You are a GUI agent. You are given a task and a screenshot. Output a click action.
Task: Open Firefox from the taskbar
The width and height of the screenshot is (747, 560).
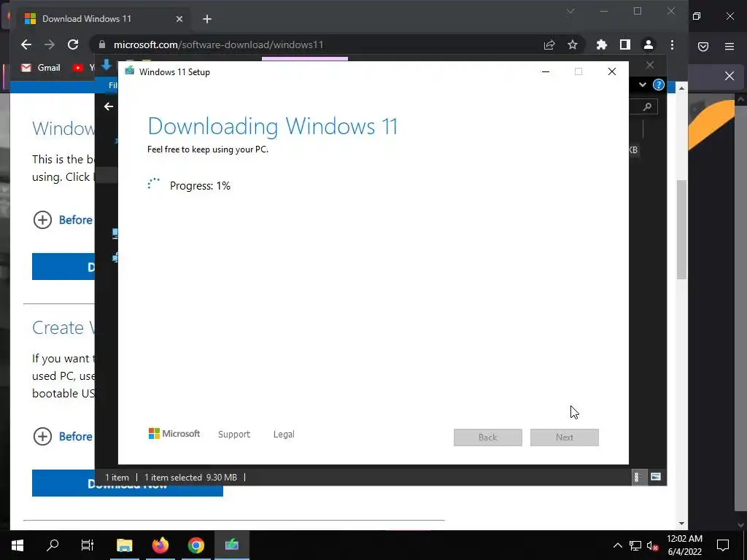coord(160,545)
